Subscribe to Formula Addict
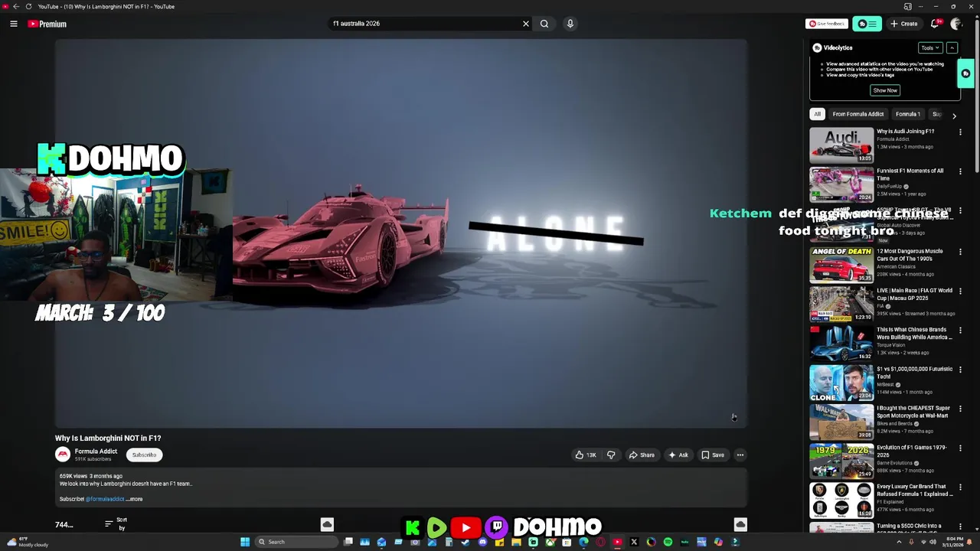Screen dimensions: 980x551 coord(144,455)
